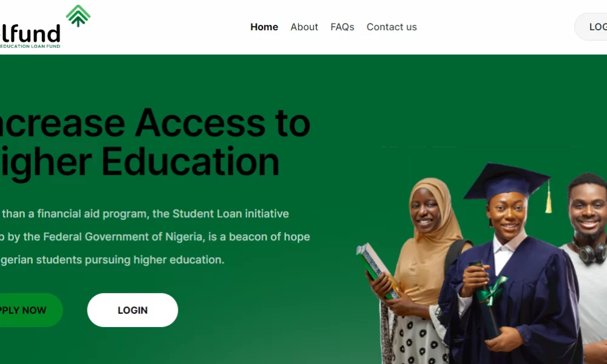Go to the About page
Viewport: 607px width, 364px height.
pos(304,27)
